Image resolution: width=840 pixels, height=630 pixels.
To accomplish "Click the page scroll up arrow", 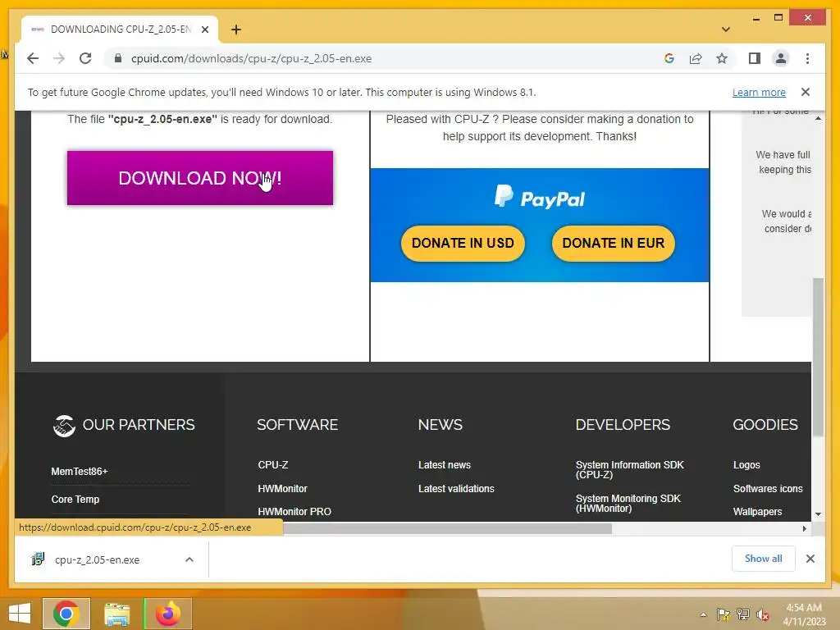I will (x=818, y=118).
